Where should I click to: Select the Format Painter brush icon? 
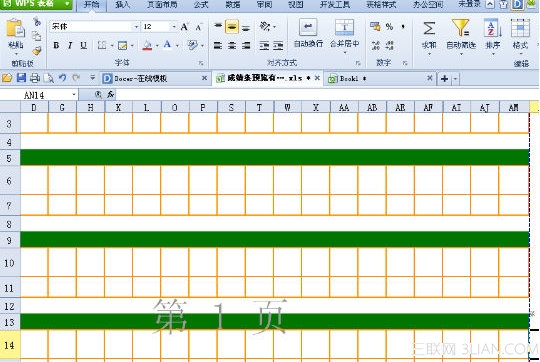[37, 51]
